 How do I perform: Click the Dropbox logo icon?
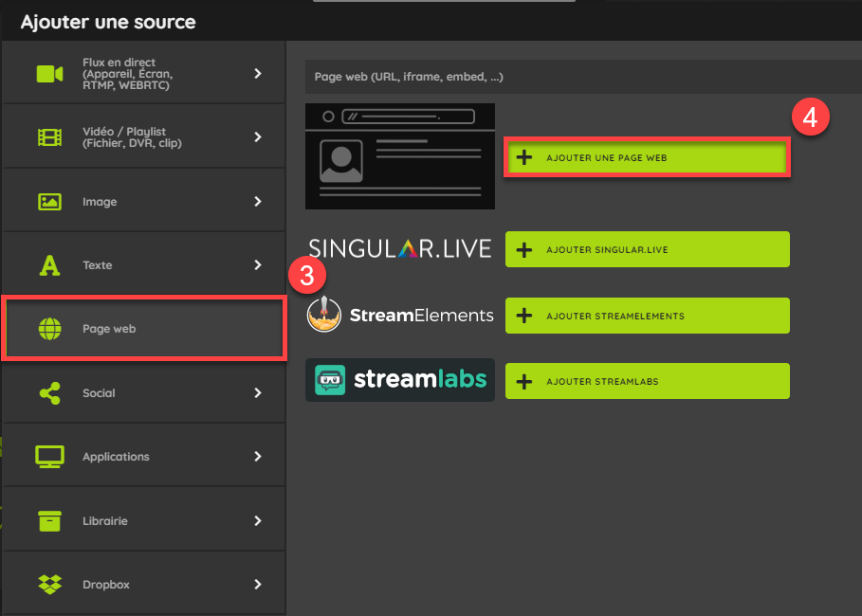coord(49,584)
